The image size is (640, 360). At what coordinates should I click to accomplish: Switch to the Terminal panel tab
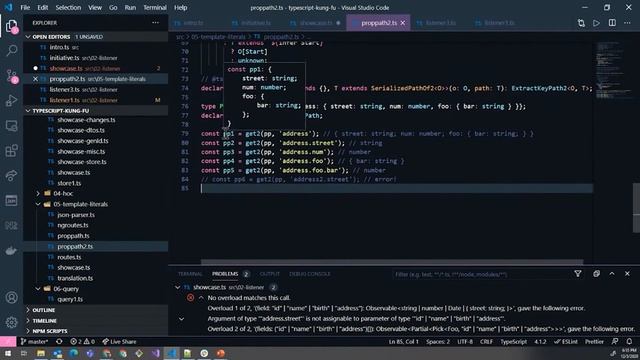pos(190,274)
